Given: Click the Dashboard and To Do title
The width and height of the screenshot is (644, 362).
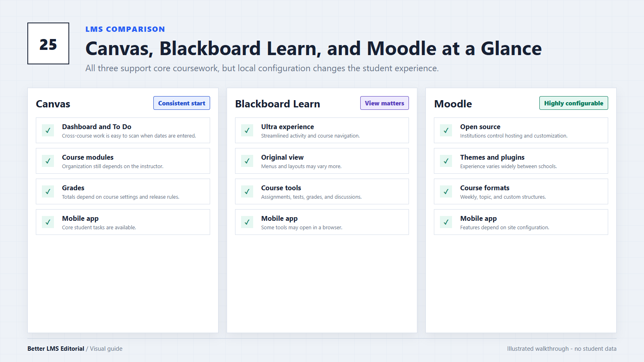Looking at the screenshot, I should pos(97,127).
